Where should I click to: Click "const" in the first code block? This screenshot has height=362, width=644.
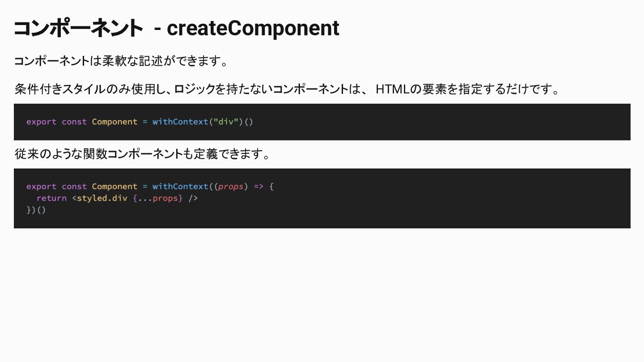(x=74, y=122)
